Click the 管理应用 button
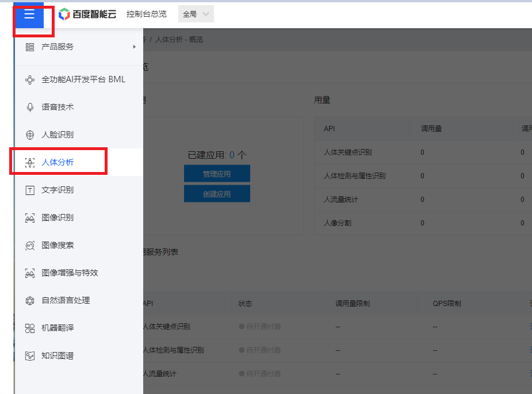 pyautogui.click(x=217, y=174)
